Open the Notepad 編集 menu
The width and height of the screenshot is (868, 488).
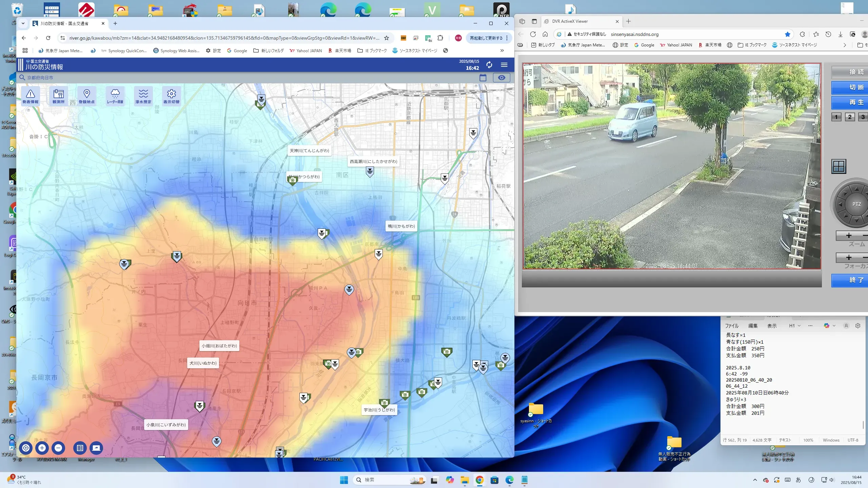coord(753,326)
